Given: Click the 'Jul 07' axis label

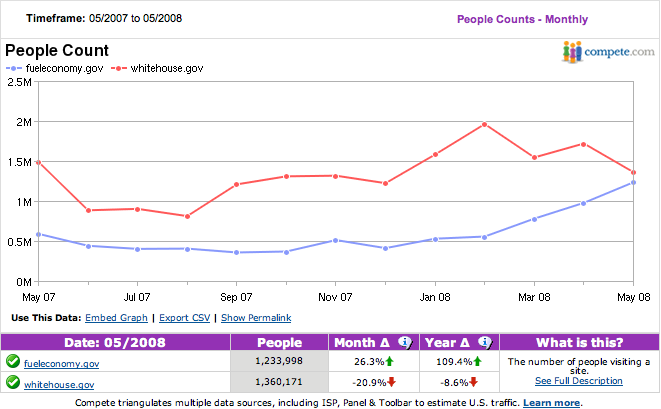Looking at the screenshot, I should click(137, 297).
